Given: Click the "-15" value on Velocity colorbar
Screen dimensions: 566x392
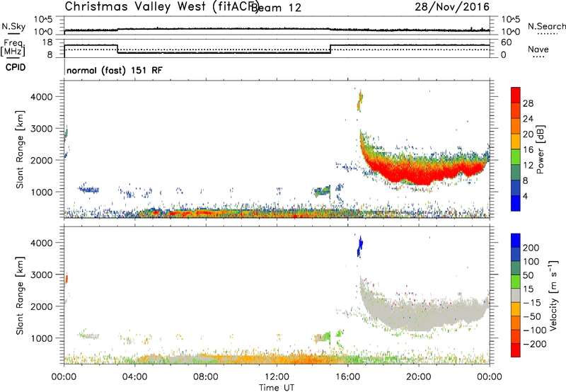Looking at the screenshot, I should (532, 303).
